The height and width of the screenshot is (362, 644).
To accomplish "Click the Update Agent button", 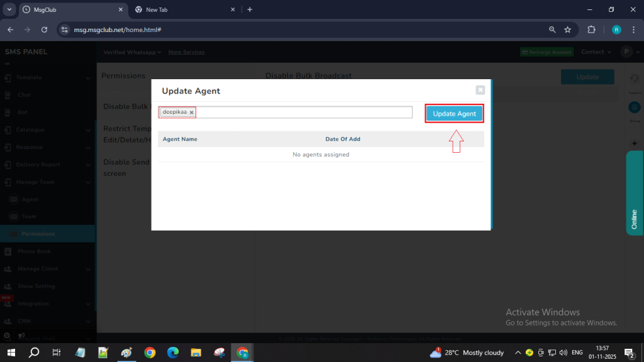I will click(454, 114).
